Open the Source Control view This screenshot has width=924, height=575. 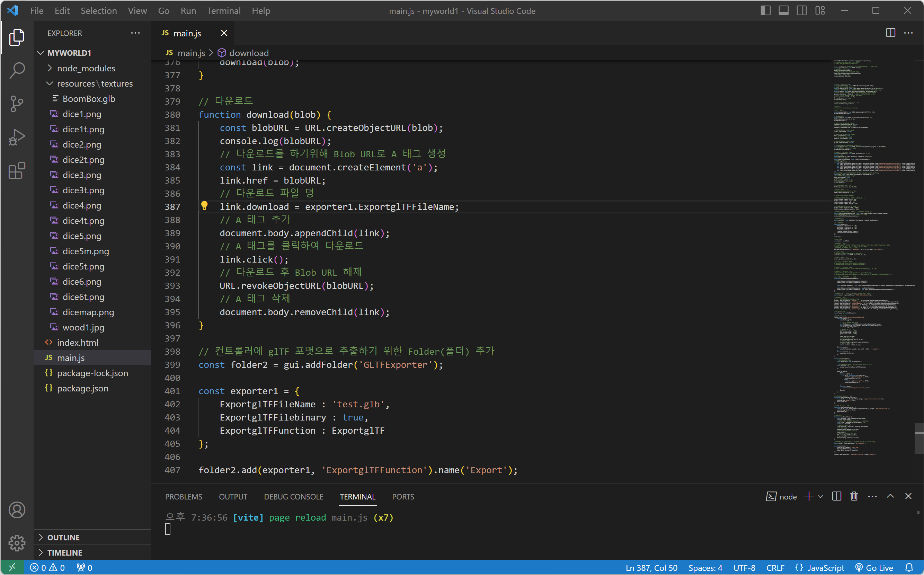click(x=17, y=104)
